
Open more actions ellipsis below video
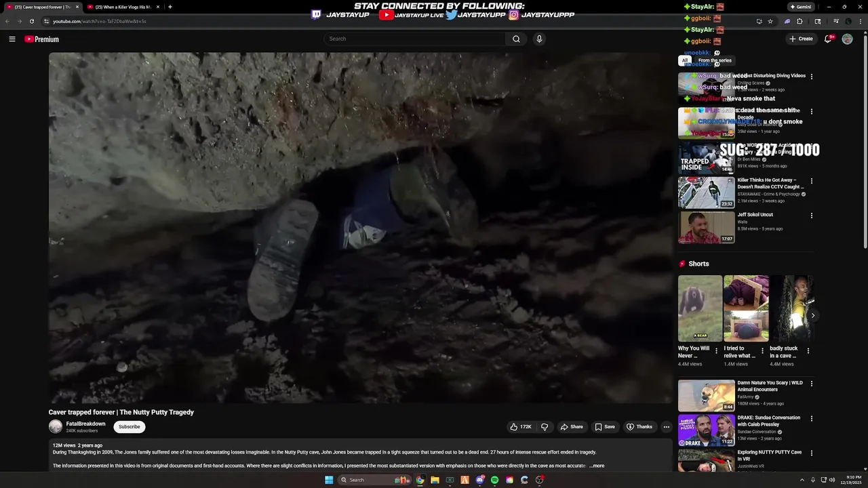tap(667, 427)
